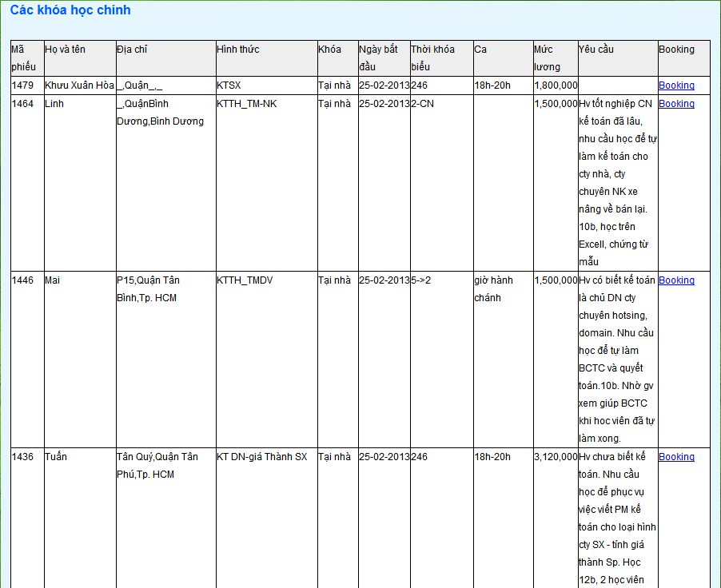Select the 'Địa chỉ' column header
The height and width of the screenshot is (588, 721).
(132, 50)
